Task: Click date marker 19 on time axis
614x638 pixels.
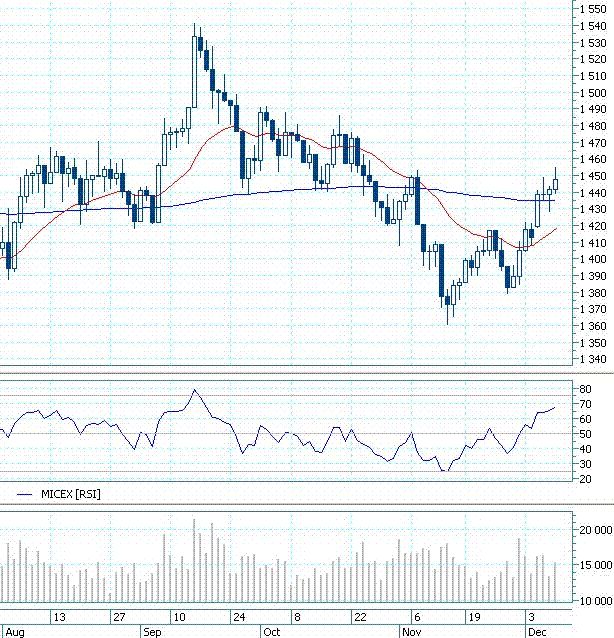Action: [x=474, y=617]
